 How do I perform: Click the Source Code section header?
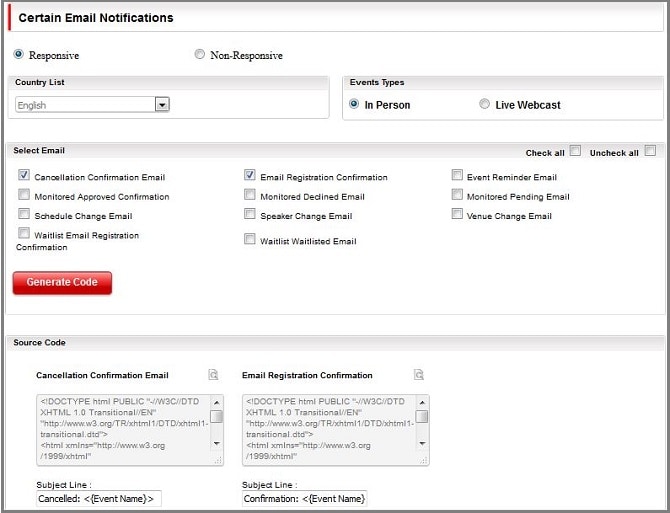tap(39, 343)
